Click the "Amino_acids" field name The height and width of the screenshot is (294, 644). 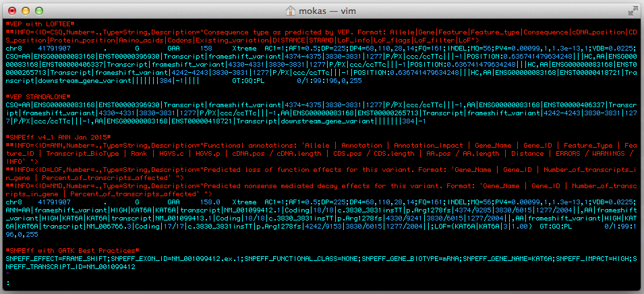point(141,40)
